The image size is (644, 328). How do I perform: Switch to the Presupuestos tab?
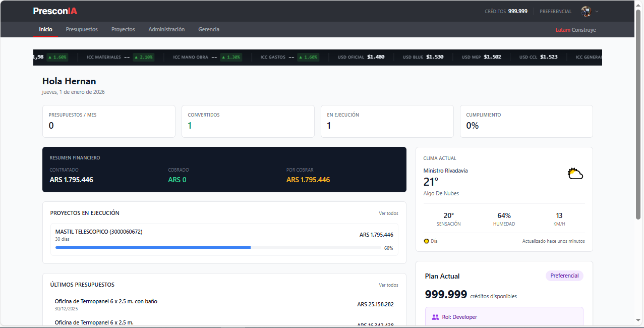click(x=82, y=29)
